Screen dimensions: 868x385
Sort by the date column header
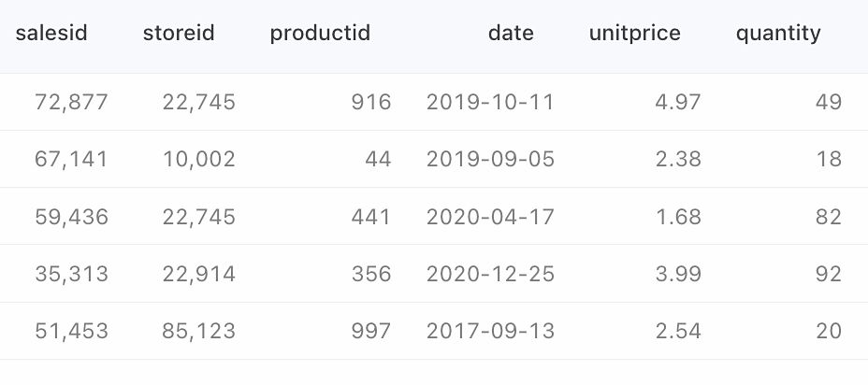point(511,34)
